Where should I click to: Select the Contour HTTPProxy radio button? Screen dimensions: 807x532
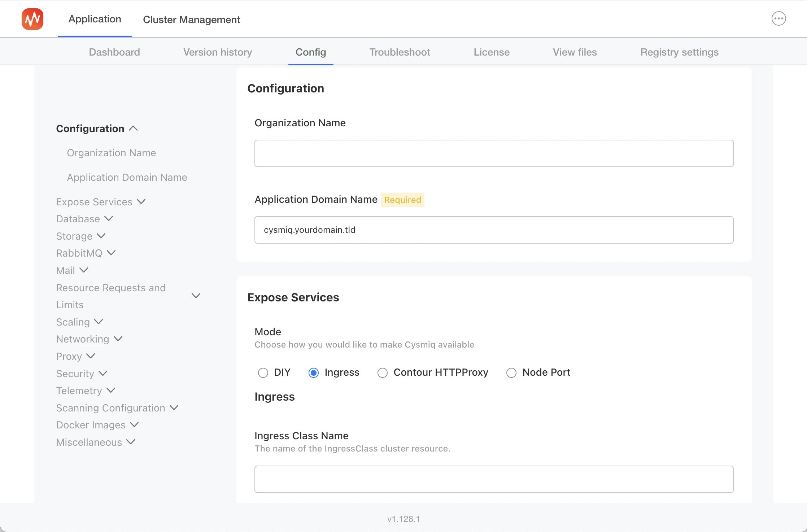(x=383, y=372)
